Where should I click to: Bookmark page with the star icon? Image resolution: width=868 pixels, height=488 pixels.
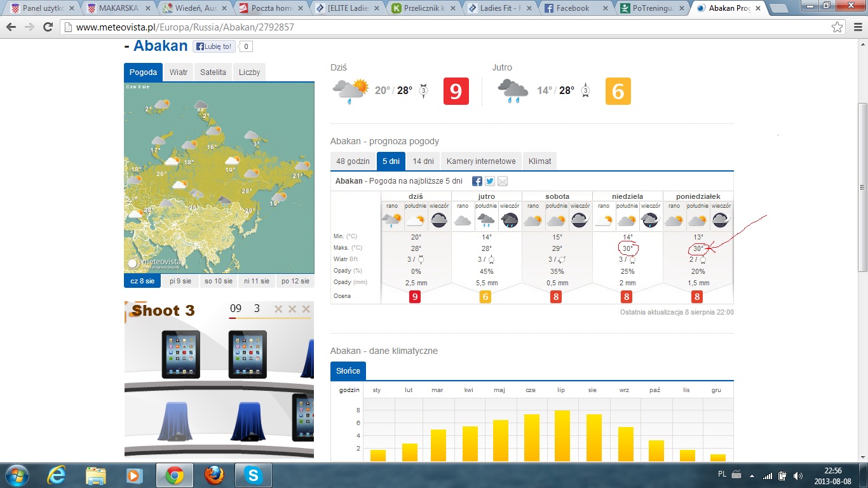tap(837, 28)
